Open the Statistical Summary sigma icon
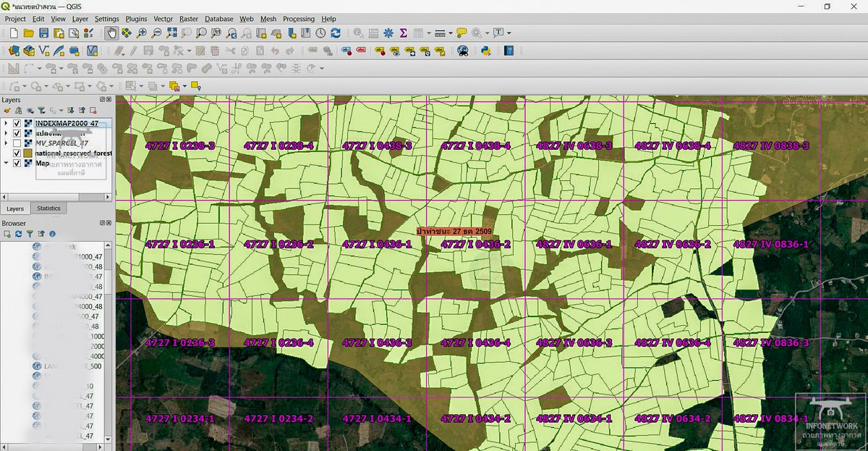 403,33
